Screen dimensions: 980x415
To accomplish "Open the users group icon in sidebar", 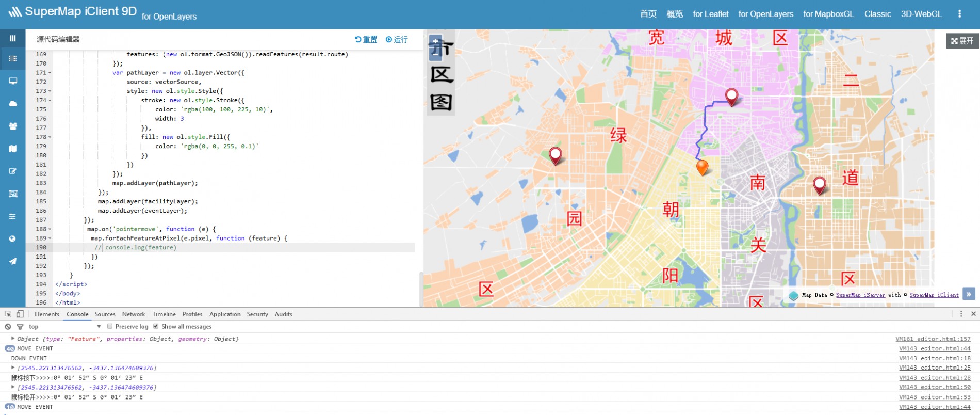I will click(x=13, y=126).
